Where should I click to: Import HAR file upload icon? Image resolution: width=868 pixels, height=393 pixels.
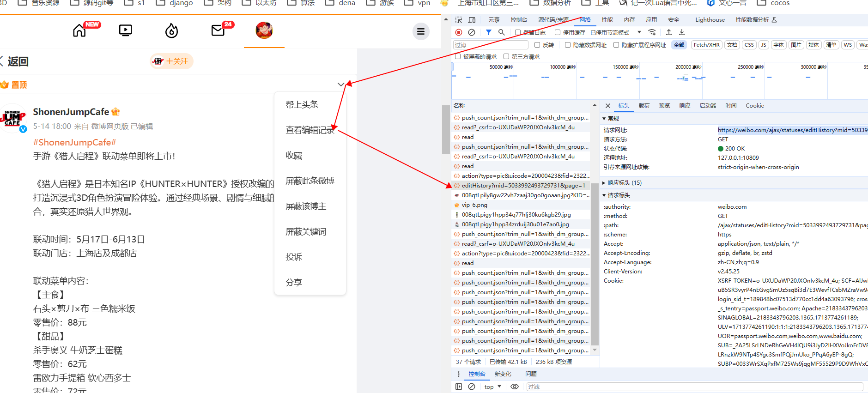coord(669,32)
